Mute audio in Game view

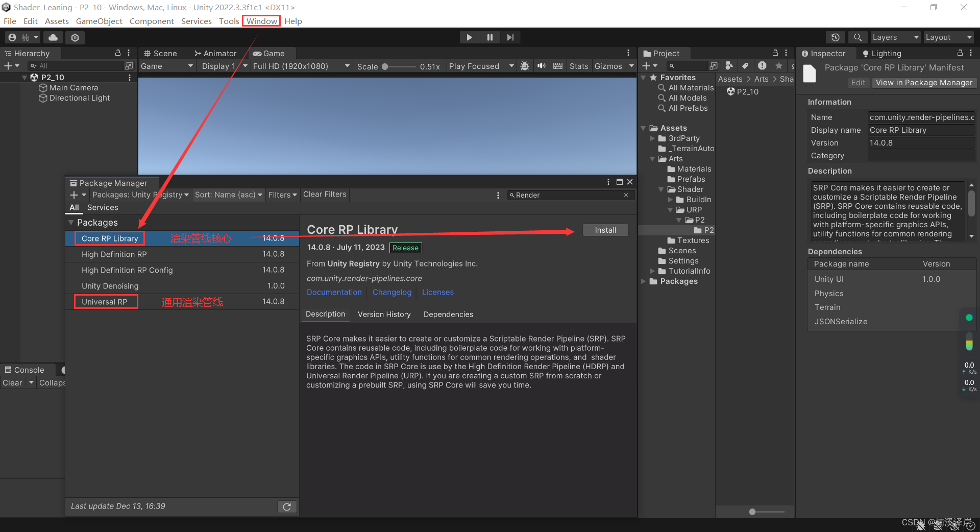pos(542,66)
